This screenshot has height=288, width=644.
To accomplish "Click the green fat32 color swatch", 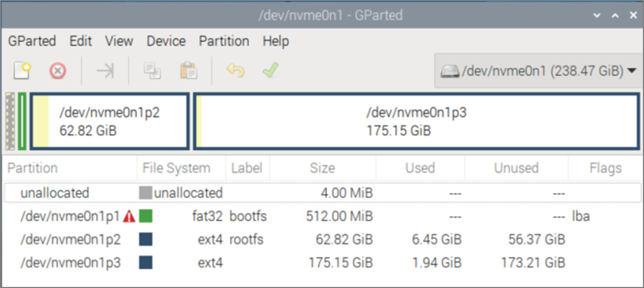I will (x=146, y=216).
